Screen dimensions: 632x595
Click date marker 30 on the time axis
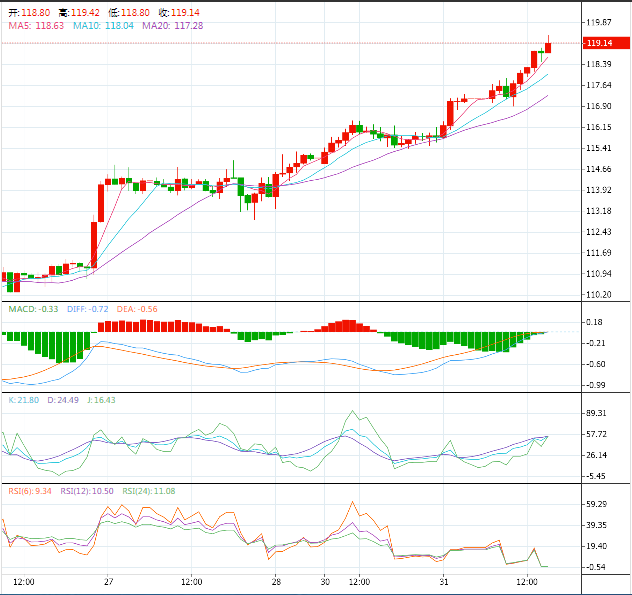click(x=324, y=581)
